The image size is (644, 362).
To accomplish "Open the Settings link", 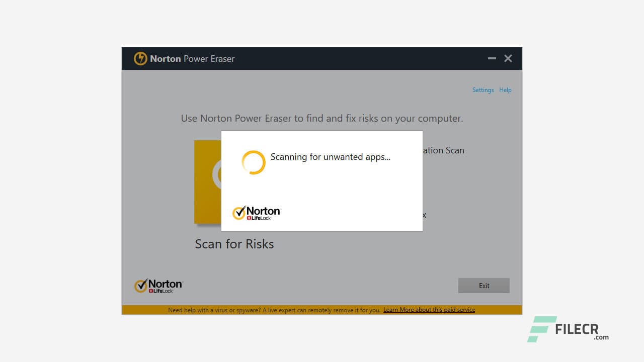I will tap(482, 89).
